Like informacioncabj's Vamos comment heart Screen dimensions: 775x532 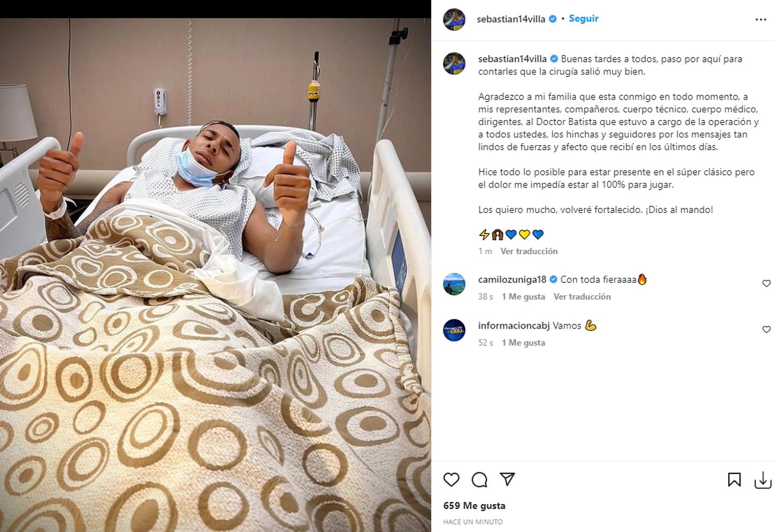pos(766,329)
